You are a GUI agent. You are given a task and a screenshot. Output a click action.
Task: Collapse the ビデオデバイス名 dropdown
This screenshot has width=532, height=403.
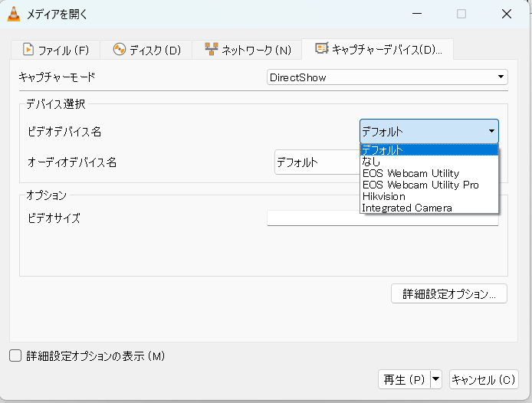429,131
